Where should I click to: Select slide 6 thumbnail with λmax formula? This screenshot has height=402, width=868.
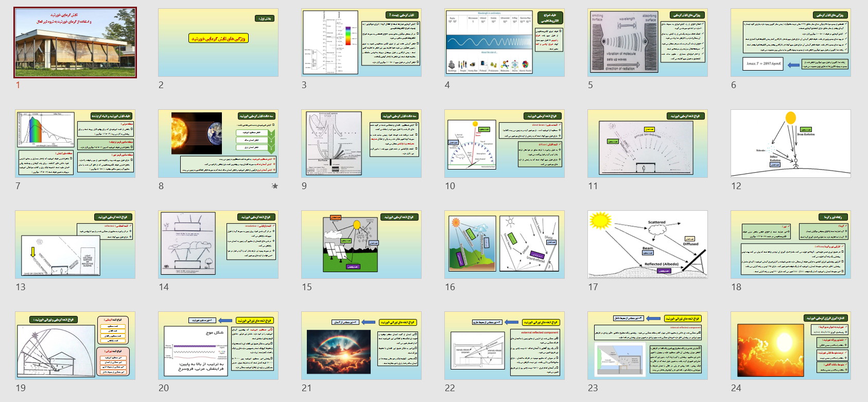coord(791,42)
